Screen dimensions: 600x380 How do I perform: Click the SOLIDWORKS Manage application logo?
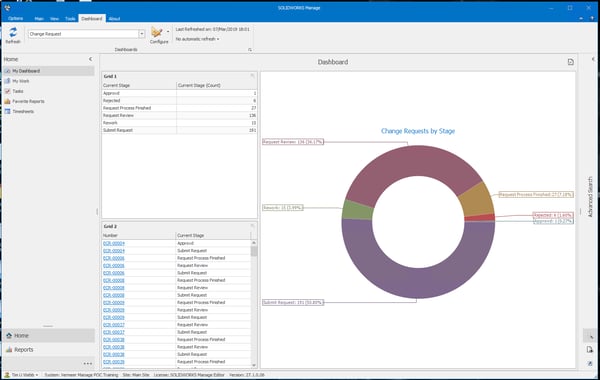coord(7,8)
